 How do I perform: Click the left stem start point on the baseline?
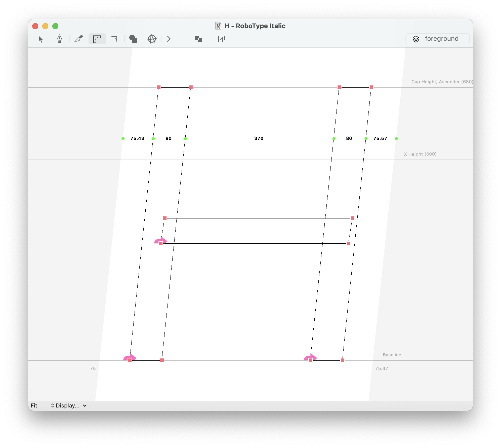coord(130,360)
